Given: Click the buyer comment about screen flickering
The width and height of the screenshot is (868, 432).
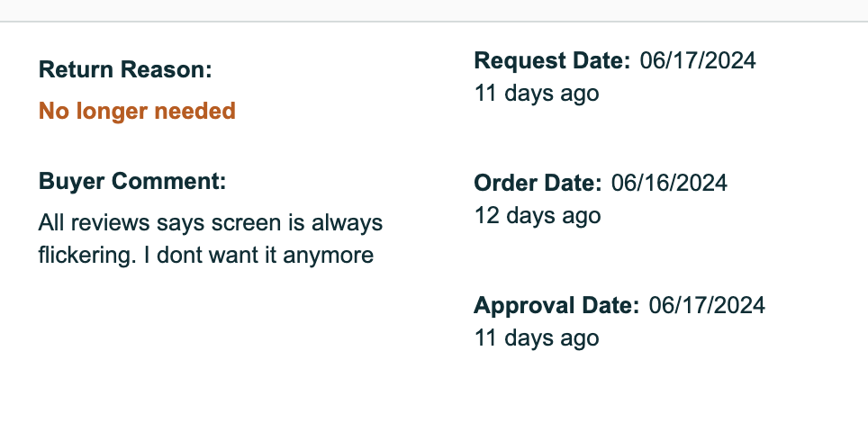Looking at the screenshot, I should [211, 239].
